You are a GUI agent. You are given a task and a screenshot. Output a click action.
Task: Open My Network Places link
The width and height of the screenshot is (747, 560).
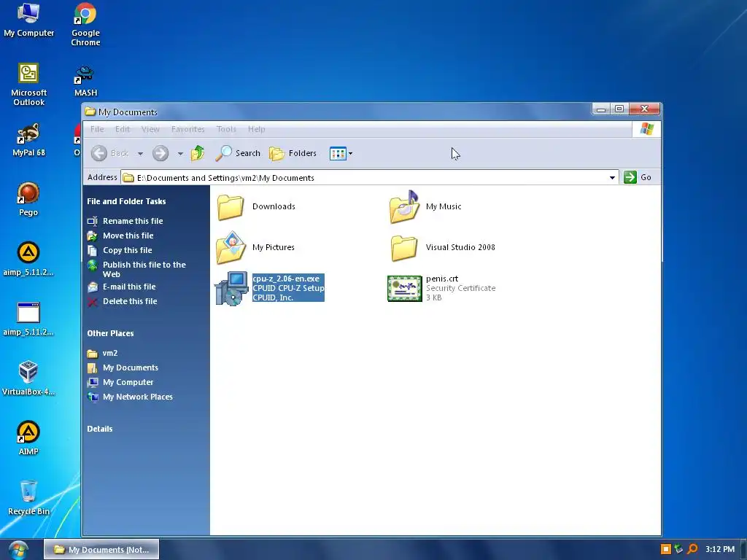tap(130, 397)
